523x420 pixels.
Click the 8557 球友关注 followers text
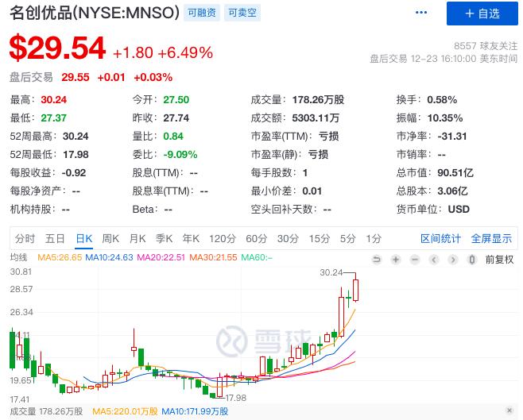486,45
